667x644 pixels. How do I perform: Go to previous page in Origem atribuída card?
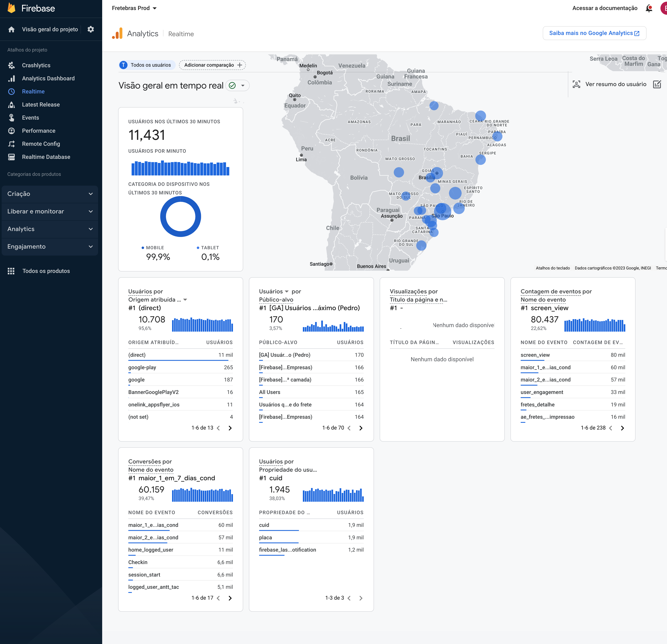pyautogui.click(x=218, y=428)
